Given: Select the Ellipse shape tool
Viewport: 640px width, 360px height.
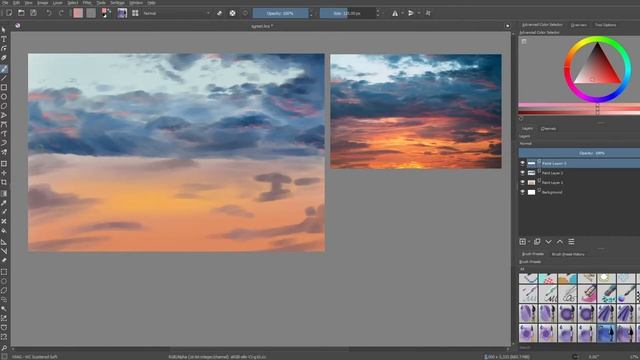Looking at the screenshot, I should (4, 97).
